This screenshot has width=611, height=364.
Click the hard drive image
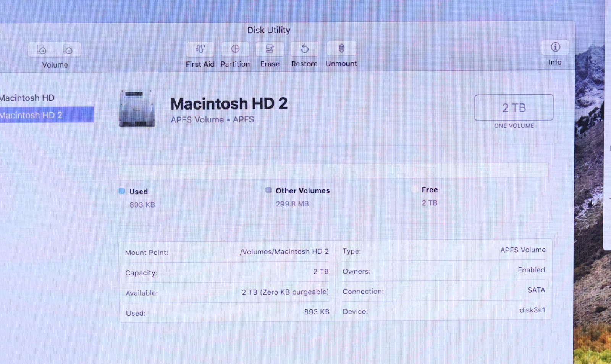click(137, 109)
